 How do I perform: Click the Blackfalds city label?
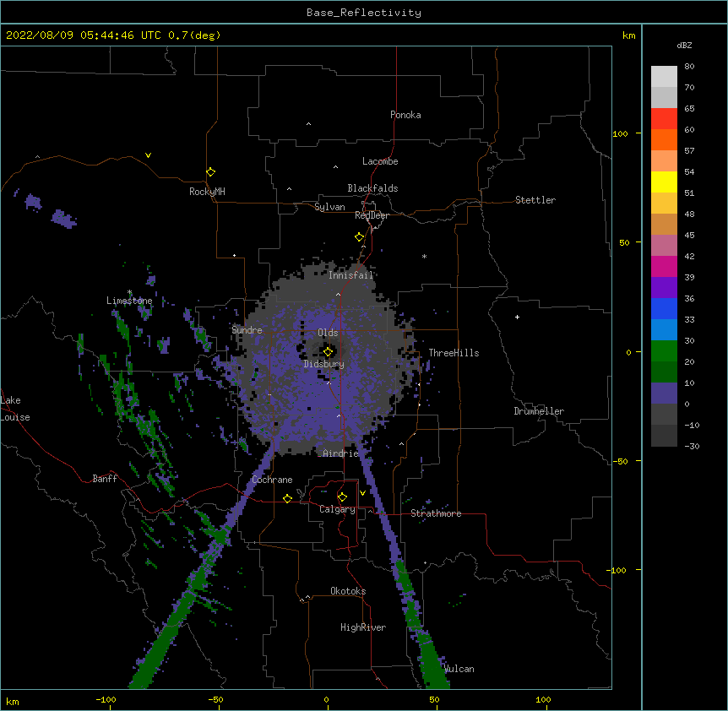click(372, 188)
